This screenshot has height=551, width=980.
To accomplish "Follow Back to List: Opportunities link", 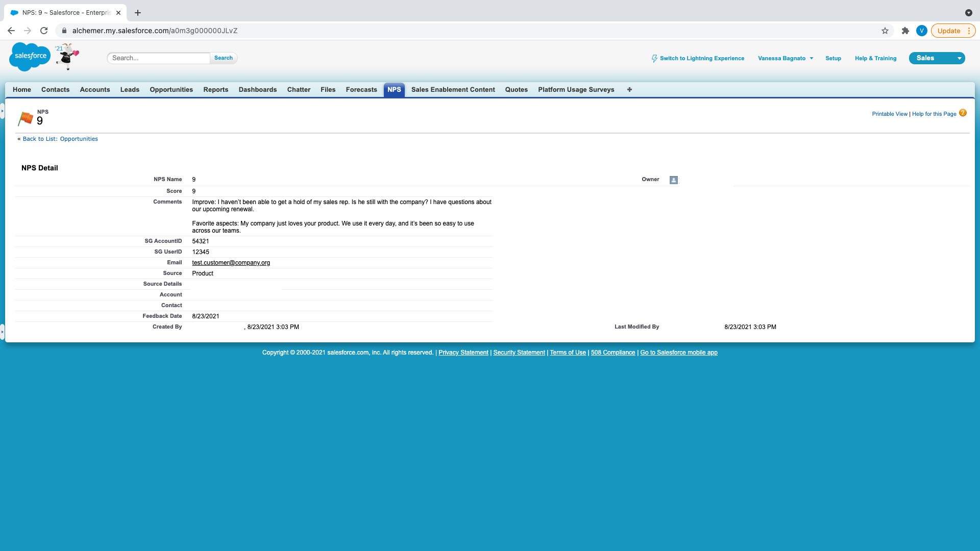I will (x=60, y=139).
